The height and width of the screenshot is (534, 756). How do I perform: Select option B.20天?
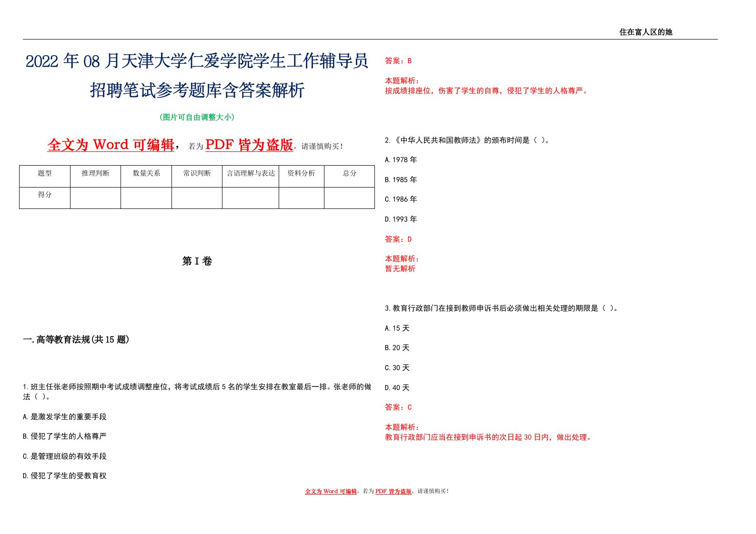tap(397, 348)
